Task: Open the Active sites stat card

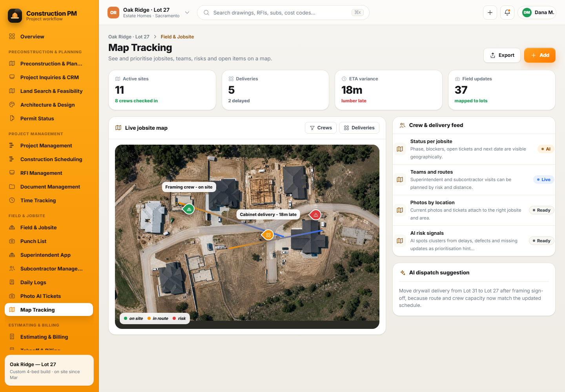Action: click(x=162, y=90)
